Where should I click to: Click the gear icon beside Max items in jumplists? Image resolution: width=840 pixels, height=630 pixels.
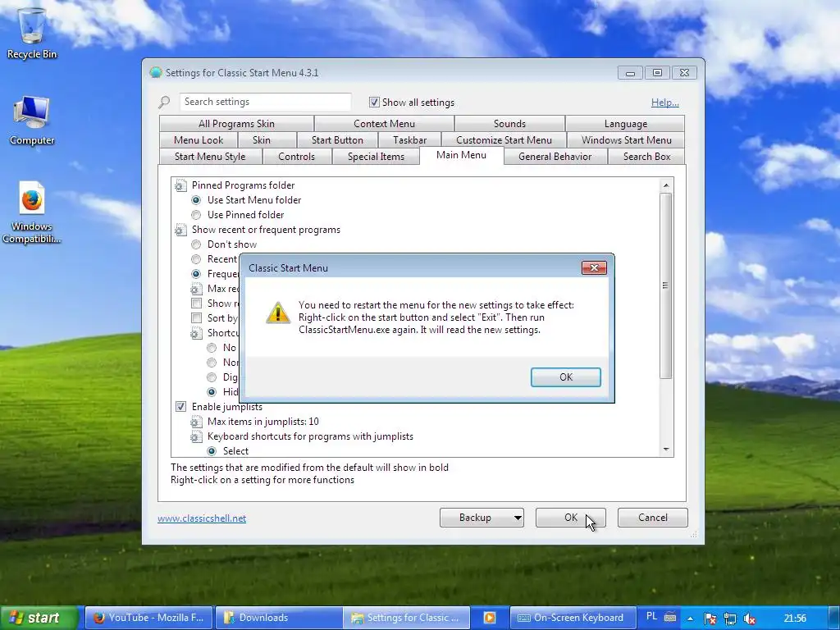click(196, 422)
